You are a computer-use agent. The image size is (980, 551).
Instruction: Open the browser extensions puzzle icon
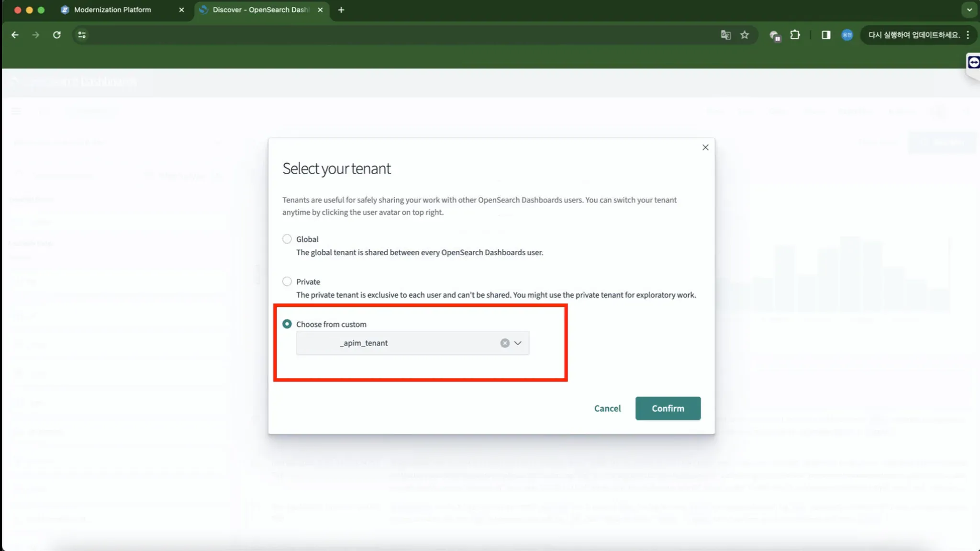[x=795, y=35]
